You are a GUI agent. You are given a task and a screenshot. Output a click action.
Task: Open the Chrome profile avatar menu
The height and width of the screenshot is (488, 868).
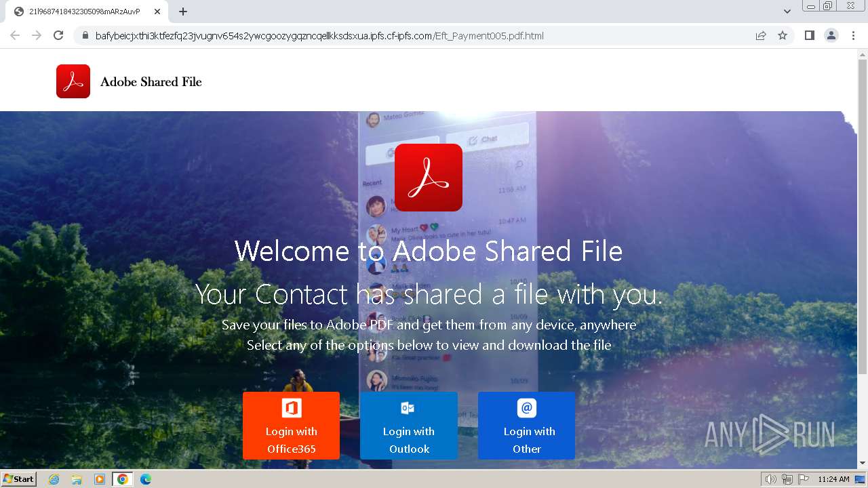click(x=831, y=36)
